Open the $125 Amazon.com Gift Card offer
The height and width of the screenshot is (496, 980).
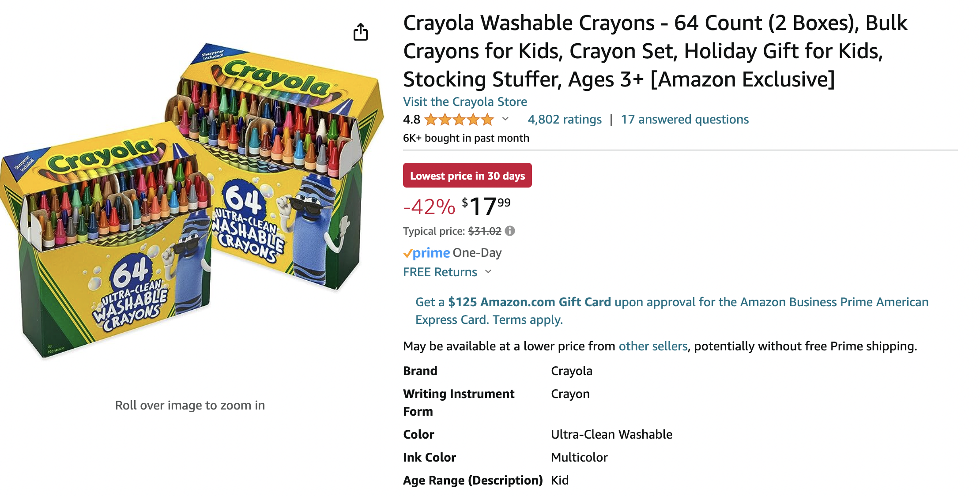pyautogui.click(x=529, y=302)
